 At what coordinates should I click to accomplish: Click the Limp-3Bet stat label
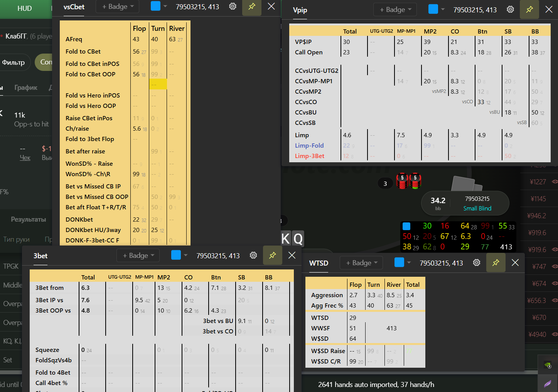coord(310,156)
